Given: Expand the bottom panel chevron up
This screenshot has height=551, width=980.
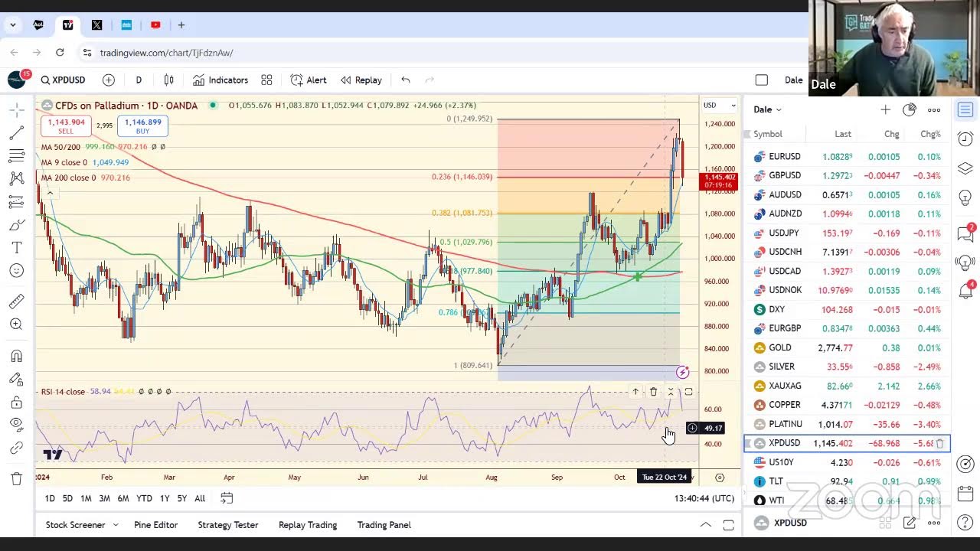Looking at the screenshot, I should point(706,525).
